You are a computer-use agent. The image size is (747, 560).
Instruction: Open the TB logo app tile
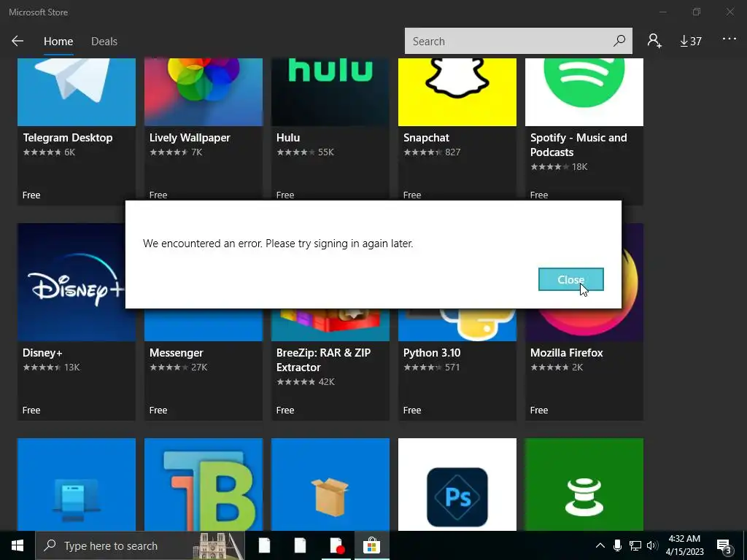(x=204, y=484)
